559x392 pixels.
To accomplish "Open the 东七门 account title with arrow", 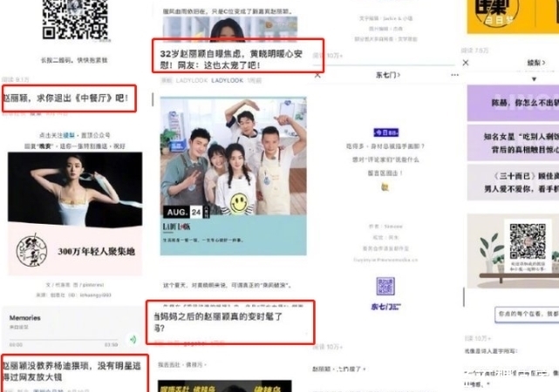I will click(387, 75).
